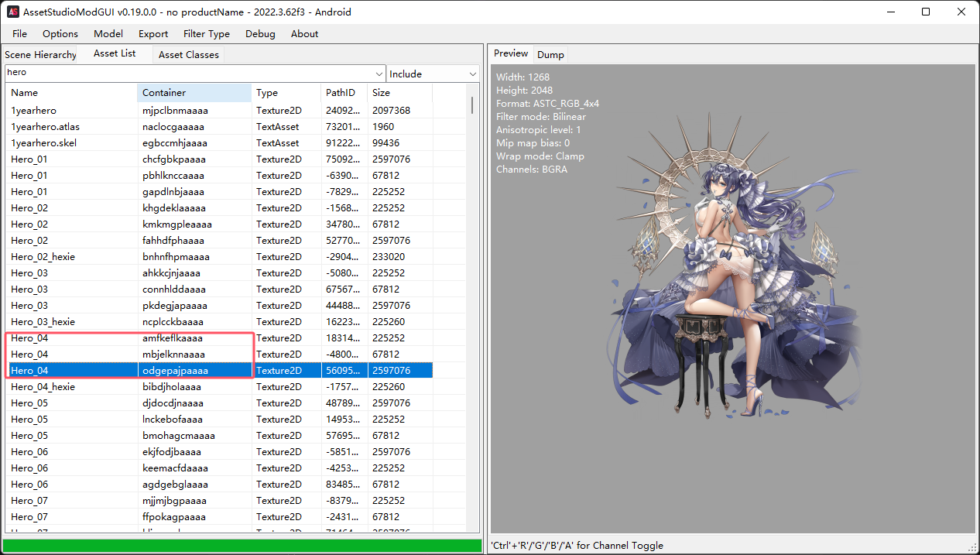Viewport: 980px width, 555px height.
Task: Select the 1yearhero.skel asset row
Action: click(x=219, y=143)
